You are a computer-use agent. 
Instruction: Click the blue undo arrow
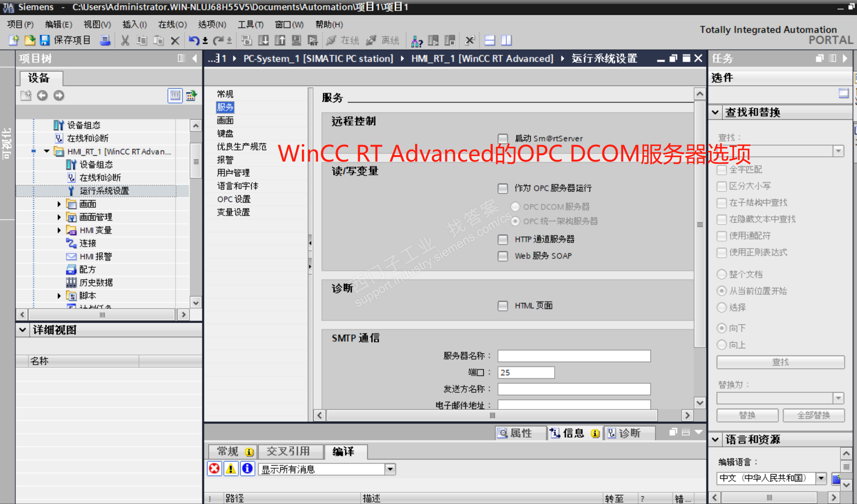coord(194,41)
